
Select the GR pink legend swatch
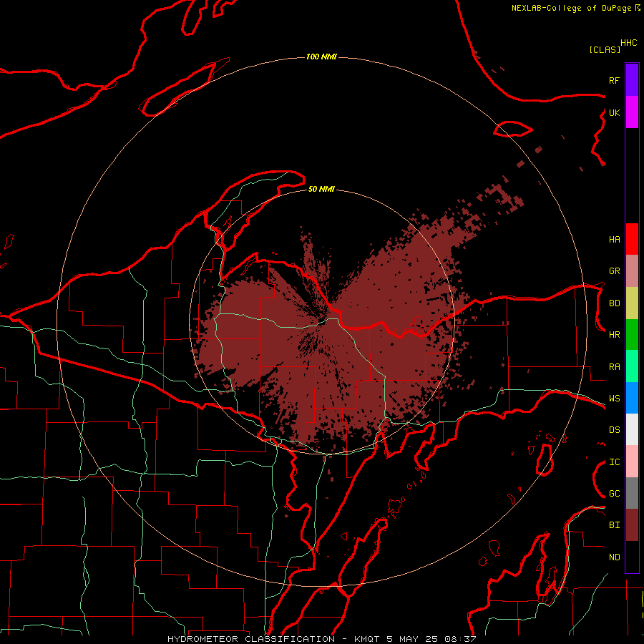632,271
